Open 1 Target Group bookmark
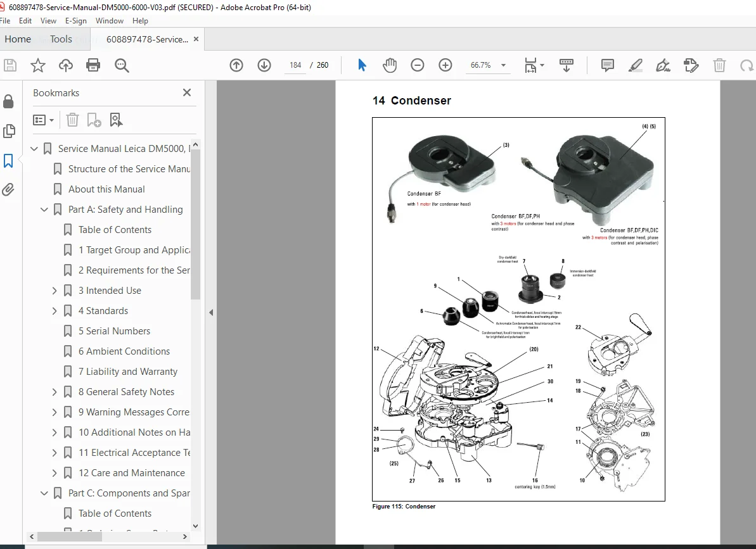The height and width of the screenshot is (549, 756). click(x=134, y=250)
